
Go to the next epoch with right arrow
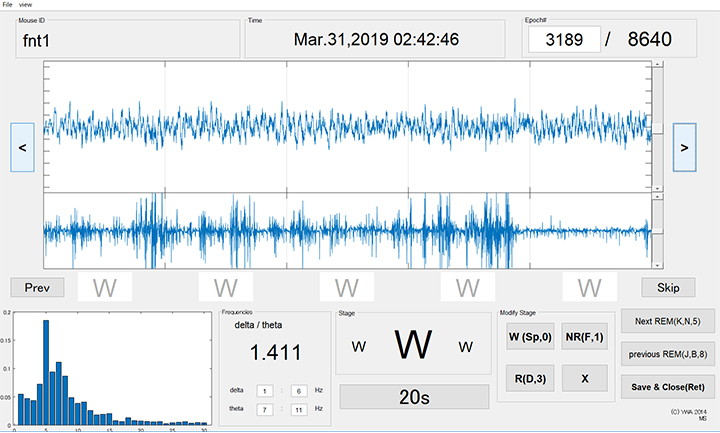[x=684, y=147]
